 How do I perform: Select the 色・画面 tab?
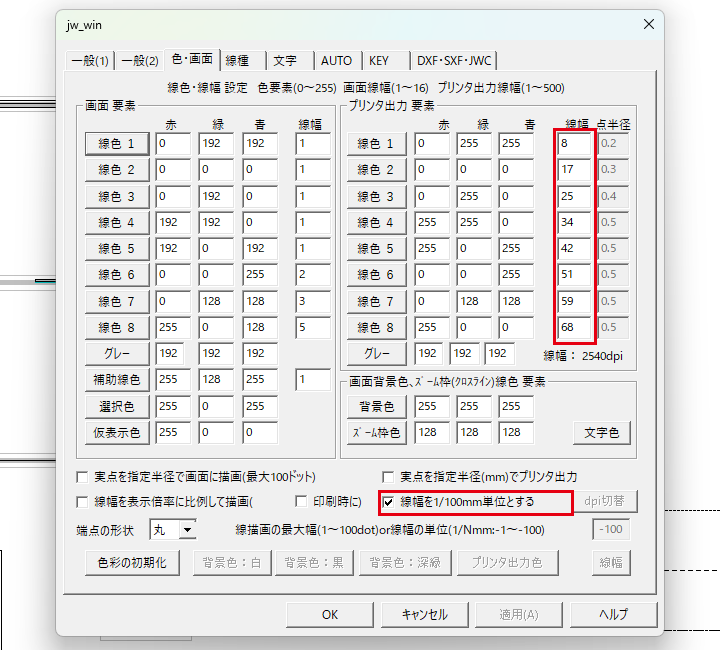tap(192, 59)
